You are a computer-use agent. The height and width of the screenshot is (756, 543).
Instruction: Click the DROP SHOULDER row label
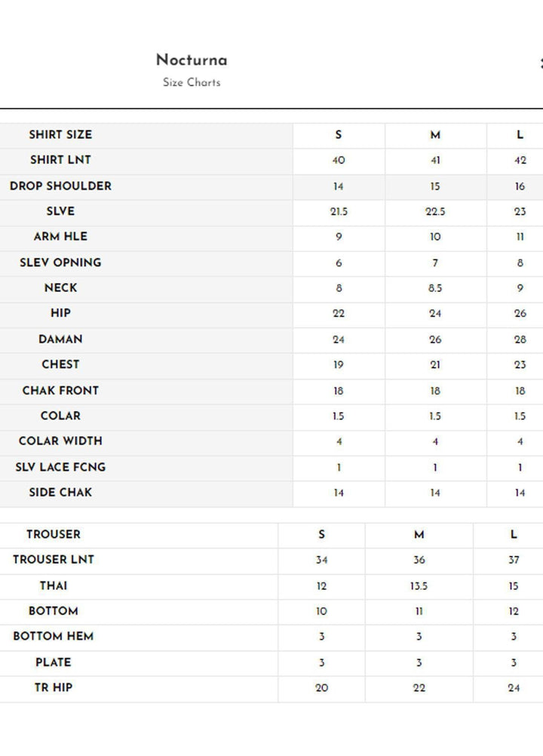(x=60, y=186)
